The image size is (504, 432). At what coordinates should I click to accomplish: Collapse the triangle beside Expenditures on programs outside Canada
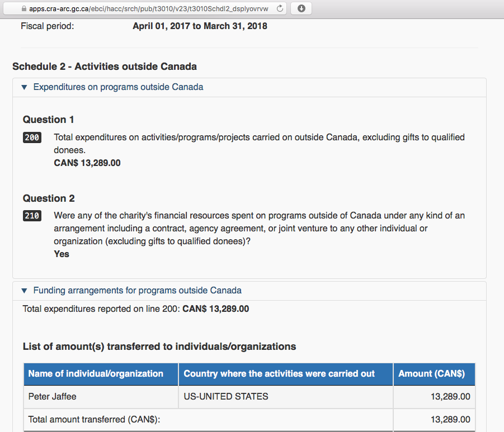tap(23, 87)
